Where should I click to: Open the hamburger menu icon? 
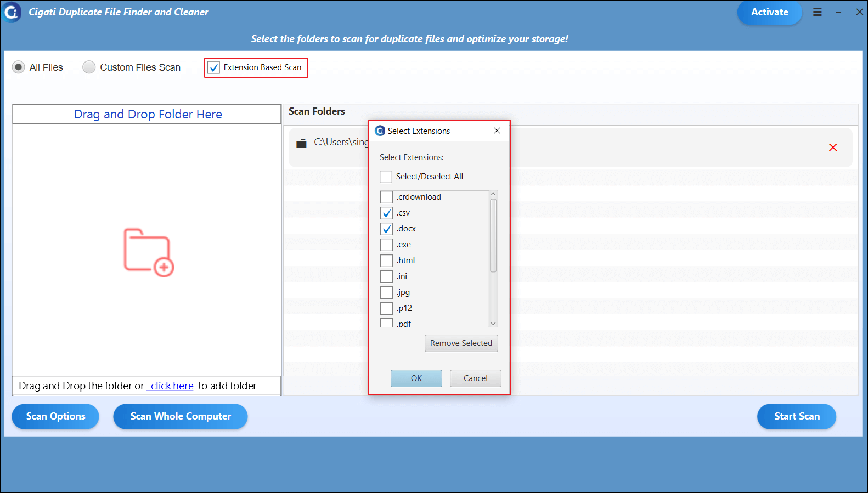pos(817,12)
